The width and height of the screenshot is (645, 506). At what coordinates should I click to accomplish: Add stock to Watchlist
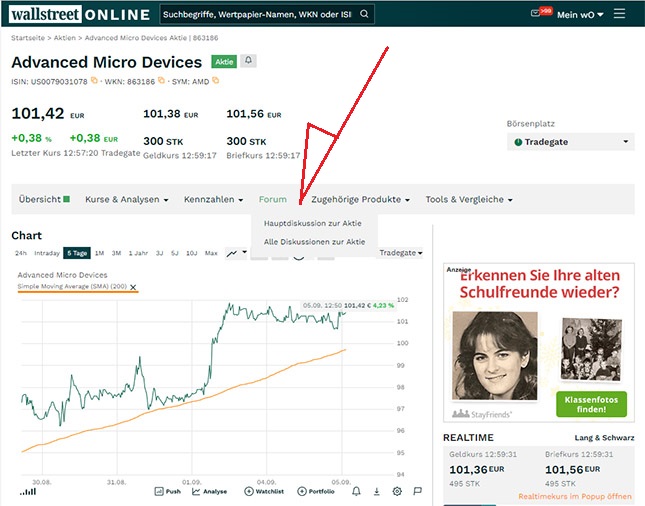tap(264, 491)
